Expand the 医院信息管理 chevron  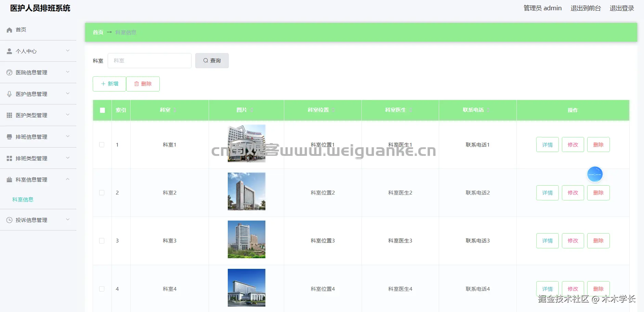coord(68,72)
